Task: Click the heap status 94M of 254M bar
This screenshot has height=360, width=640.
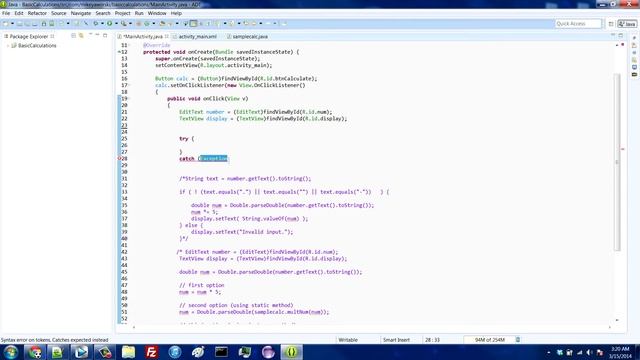Action: [489, 340]
